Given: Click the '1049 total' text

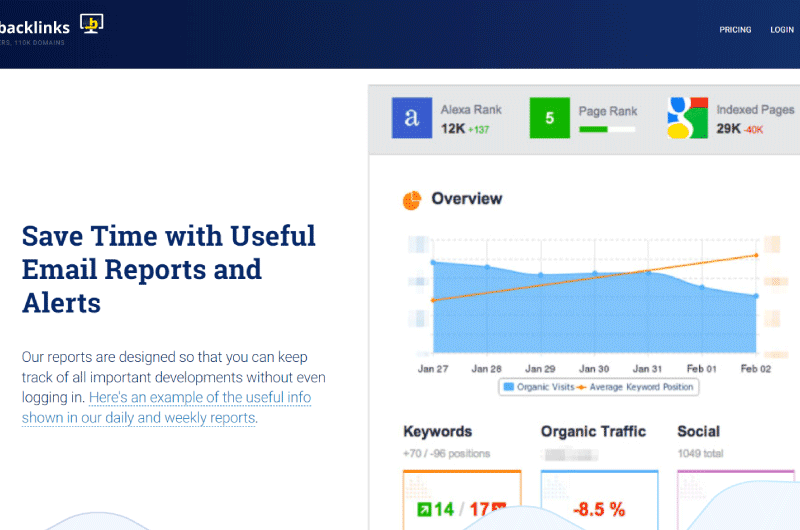Looking at the screenshot, I should pyautogui.click(x=700, y=453).
